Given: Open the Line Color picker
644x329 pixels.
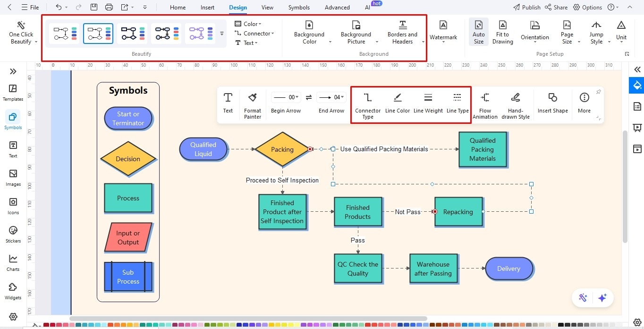Looking at the screenshot, I should pos(398,103).
